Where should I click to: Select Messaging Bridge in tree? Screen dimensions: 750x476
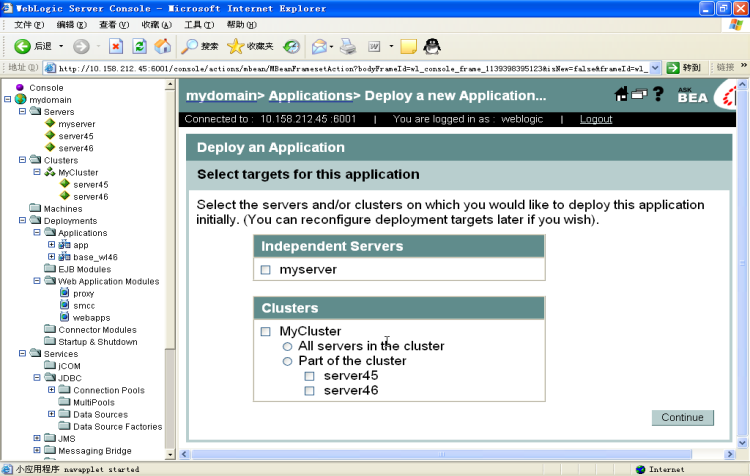[x=95, y=451]
